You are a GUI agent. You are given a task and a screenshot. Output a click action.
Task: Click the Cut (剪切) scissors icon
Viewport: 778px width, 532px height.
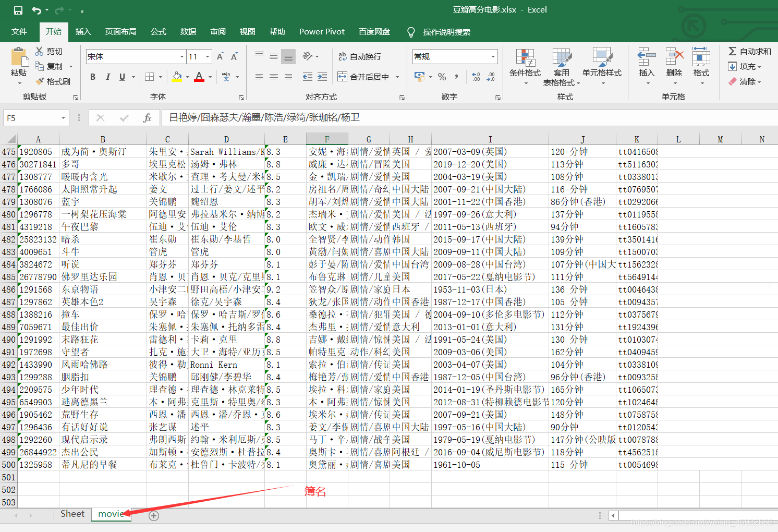point(39,51)
